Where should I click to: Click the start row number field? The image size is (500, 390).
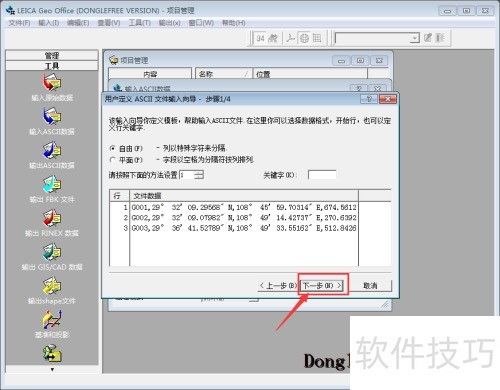(187, 175)
